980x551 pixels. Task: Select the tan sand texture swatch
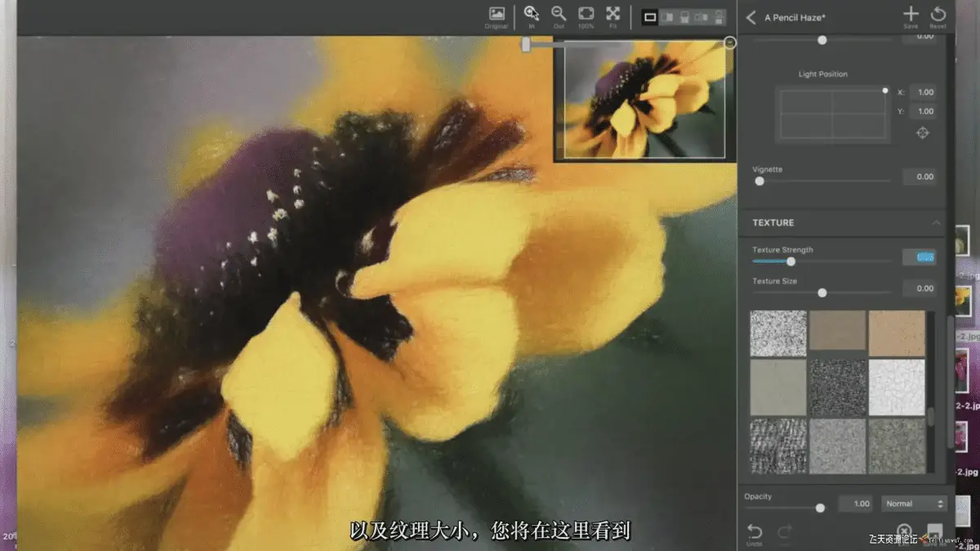pos(897,333)
